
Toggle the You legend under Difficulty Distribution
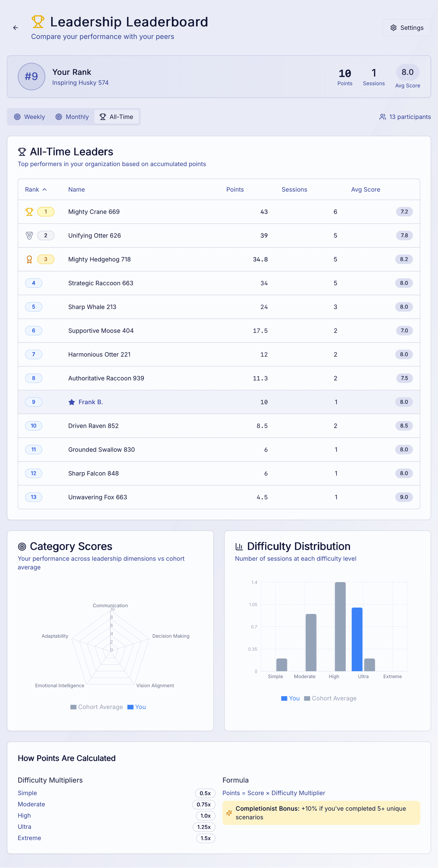pyautogui.click(x=290, y=698)
